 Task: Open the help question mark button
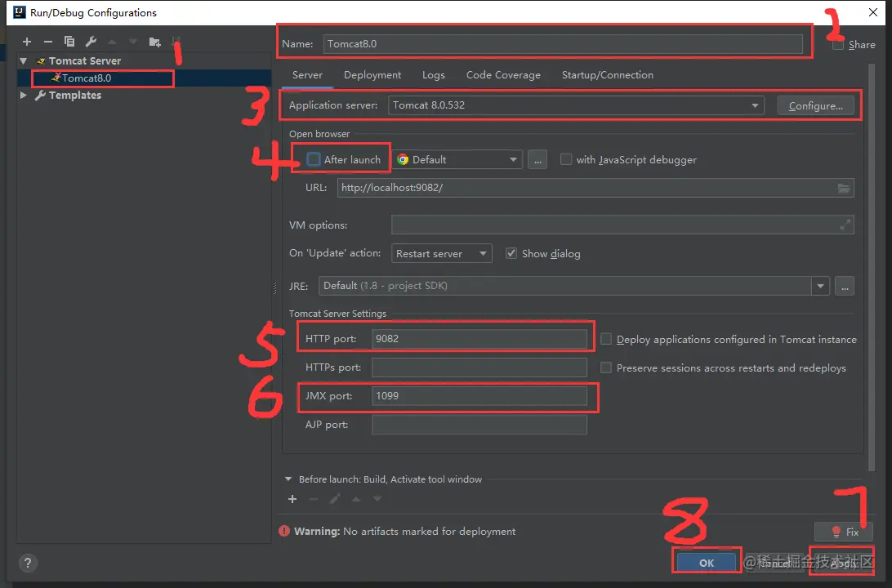click(x=27, y=563)
